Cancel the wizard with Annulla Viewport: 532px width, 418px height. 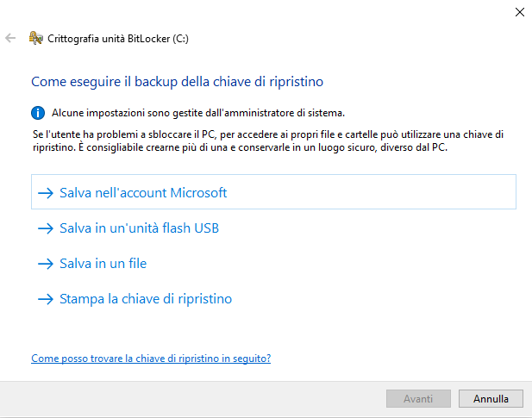(491, 399)
